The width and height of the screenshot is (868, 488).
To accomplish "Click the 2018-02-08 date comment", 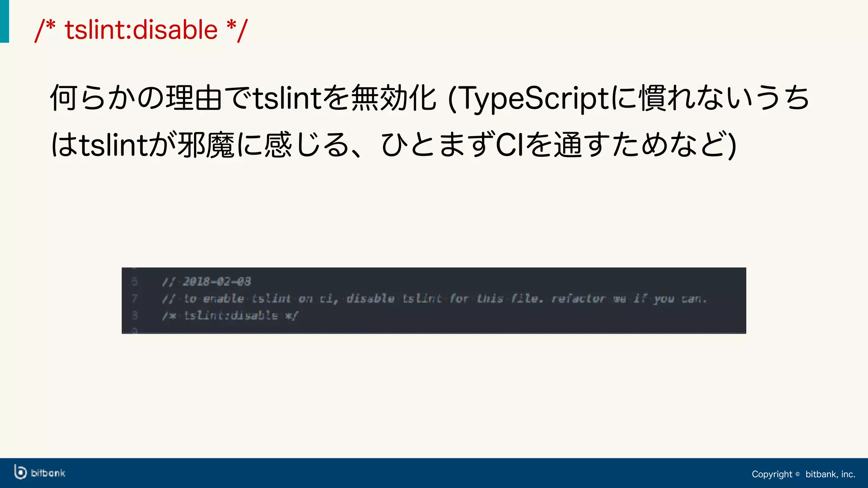I will click(x=217, y=282).
